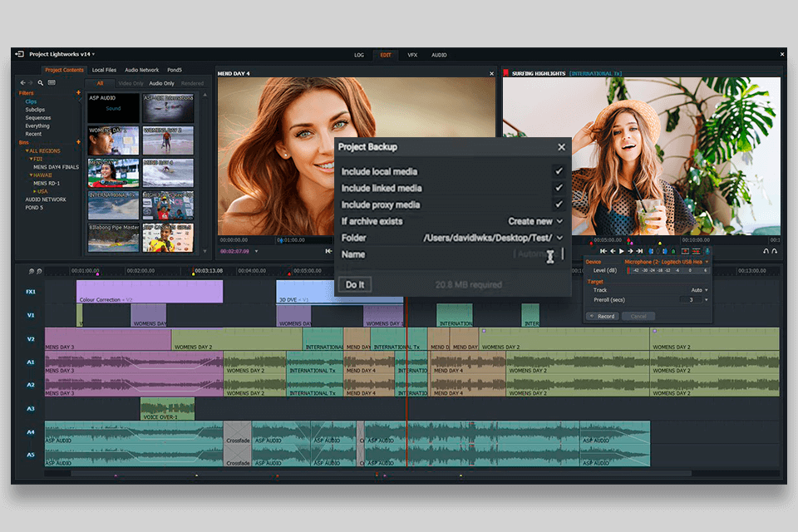Open the If archive exists Create new dropdown
The image size is (798, 532).
coord(535,221)
